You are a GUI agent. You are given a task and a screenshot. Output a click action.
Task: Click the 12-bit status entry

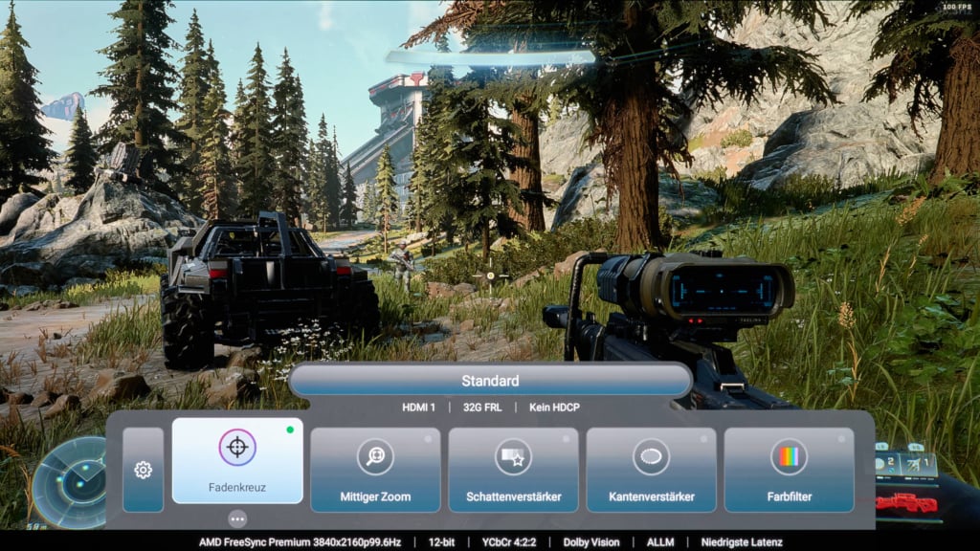pos(441,542)
